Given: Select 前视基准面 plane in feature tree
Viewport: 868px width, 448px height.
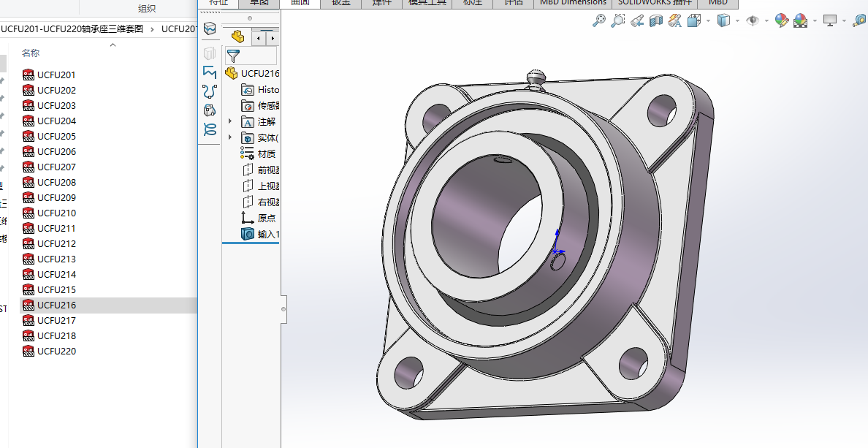Looking at the screenshot, I should [x=268, y=170].
